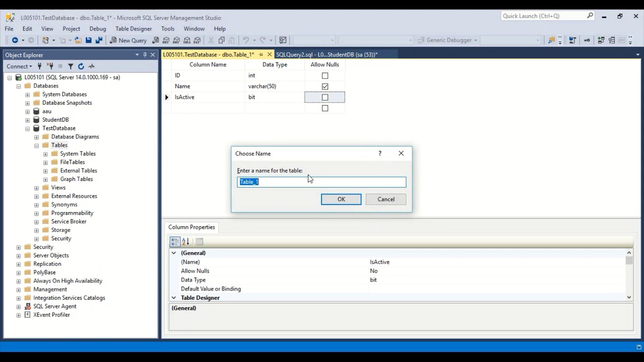Click the Object Explorer refresh icon
Viewport: 644px width, 362px height.
[x=81, y=66]
